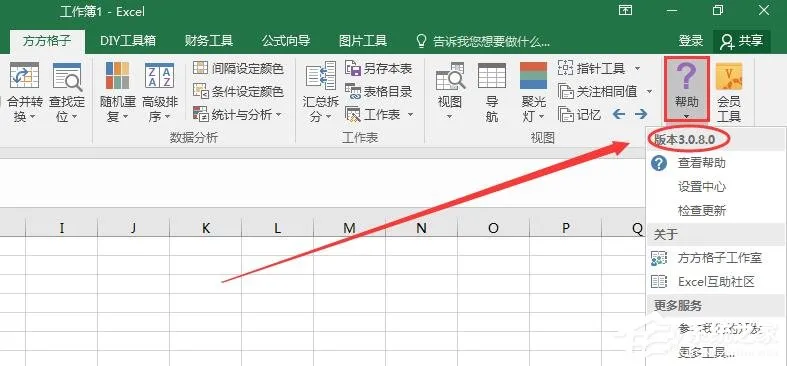The width and height of the screenshot is (787, 366).
Task: Open the 高级排序 sort icon
Action: point(159,76)
